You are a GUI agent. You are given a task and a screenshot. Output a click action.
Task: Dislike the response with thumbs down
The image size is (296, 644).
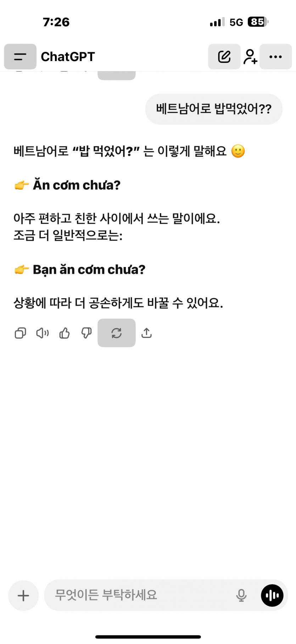point(86,333)
